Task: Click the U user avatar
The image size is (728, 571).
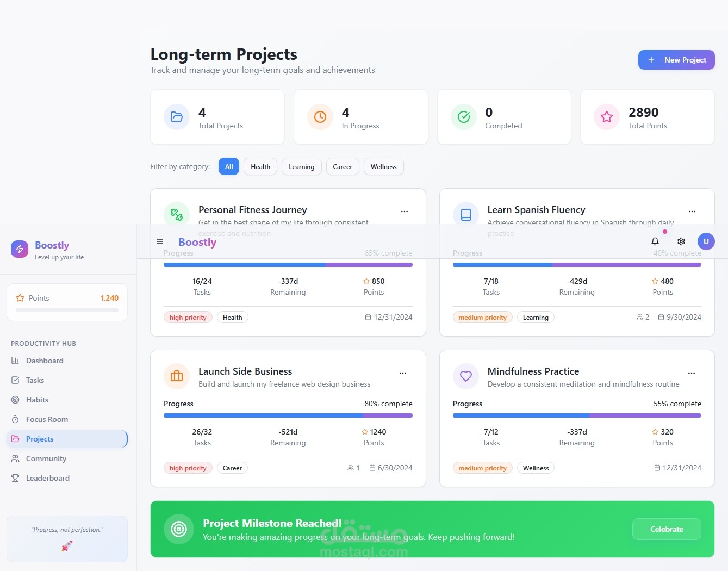Action: coord(706,241)
